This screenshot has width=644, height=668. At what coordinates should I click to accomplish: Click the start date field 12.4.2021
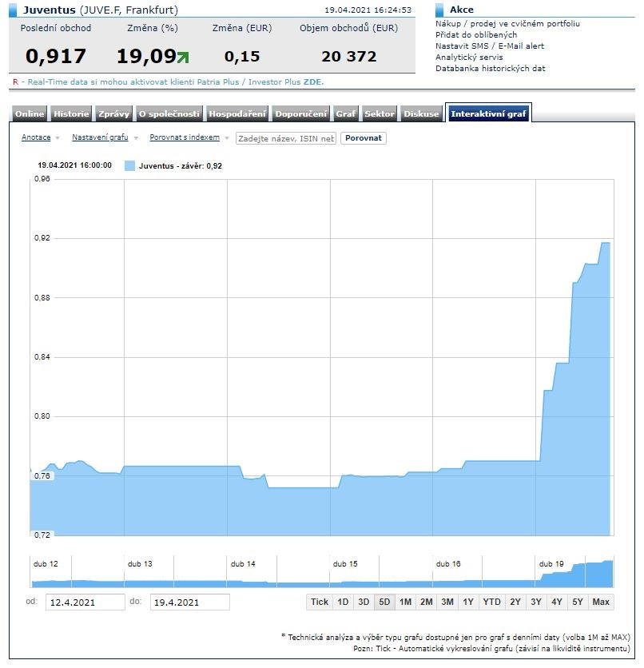pos(85,602)
